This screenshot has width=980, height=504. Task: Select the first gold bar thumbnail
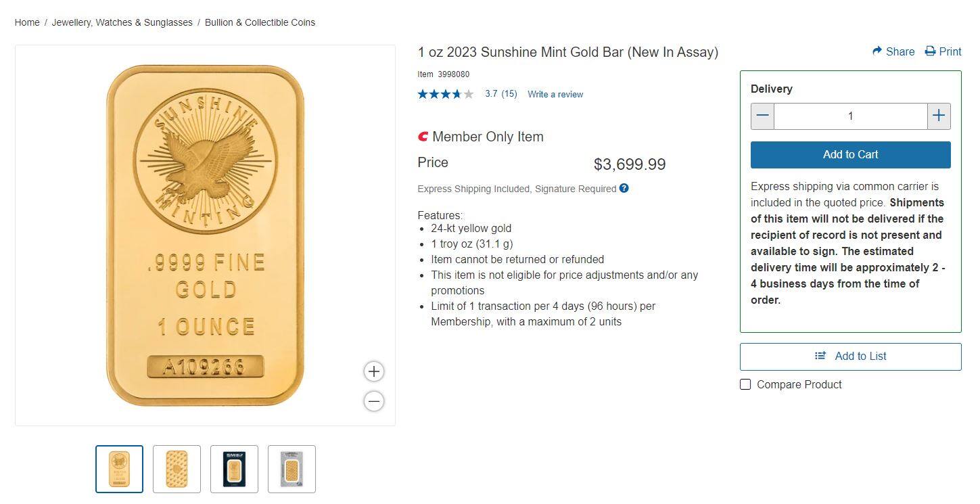(x=119, y=469)
